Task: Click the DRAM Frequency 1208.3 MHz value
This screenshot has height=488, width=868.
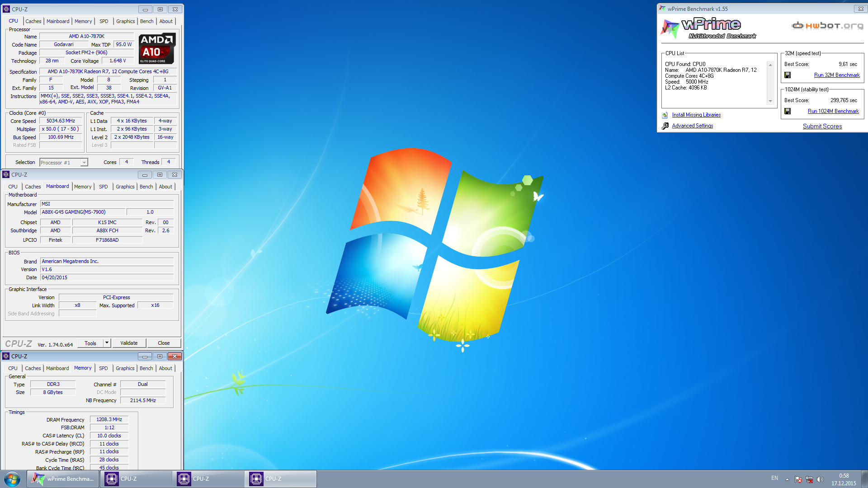Action: click(109, 420)
